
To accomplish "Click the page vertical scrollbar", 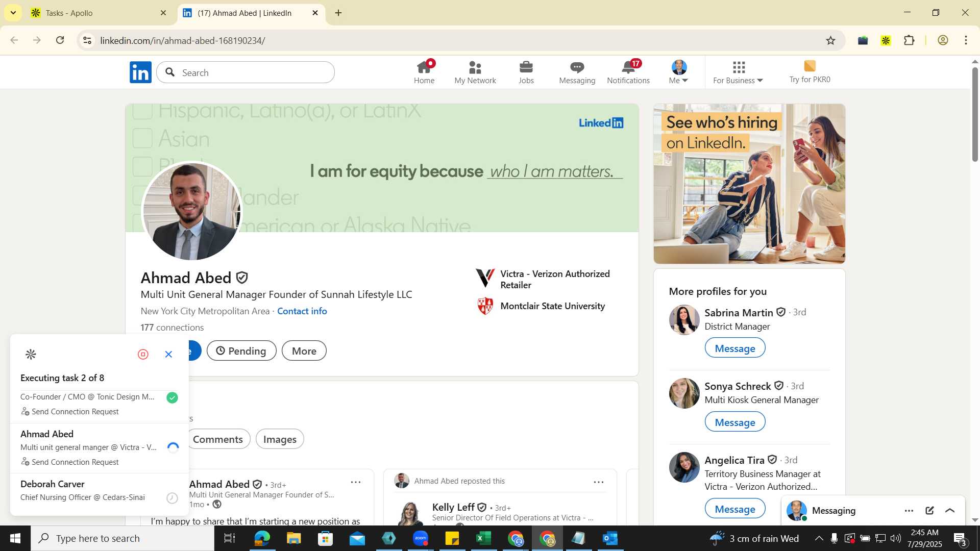I will (x=974, y=115).
